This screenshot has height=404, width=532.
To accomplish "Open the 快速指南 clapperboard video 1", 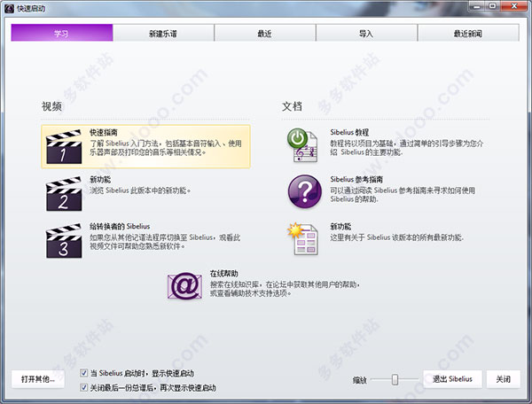I will (64, 146).
